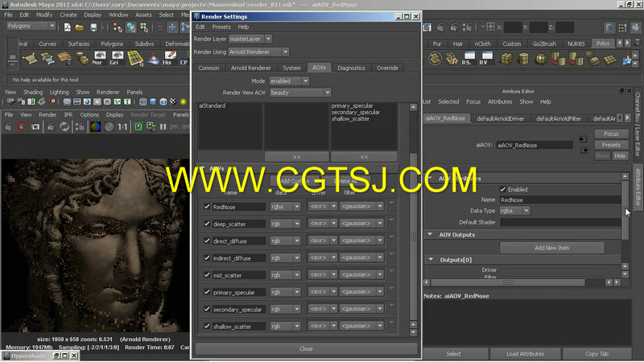
Task: Click the Close button in Render Settings
Action: pos(306,349)
